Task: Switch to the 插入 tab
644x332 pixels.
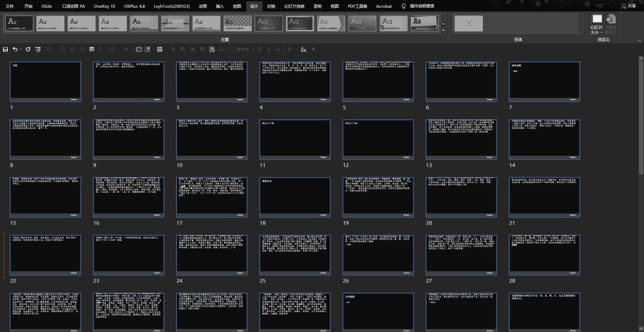Action: (219, 6)
